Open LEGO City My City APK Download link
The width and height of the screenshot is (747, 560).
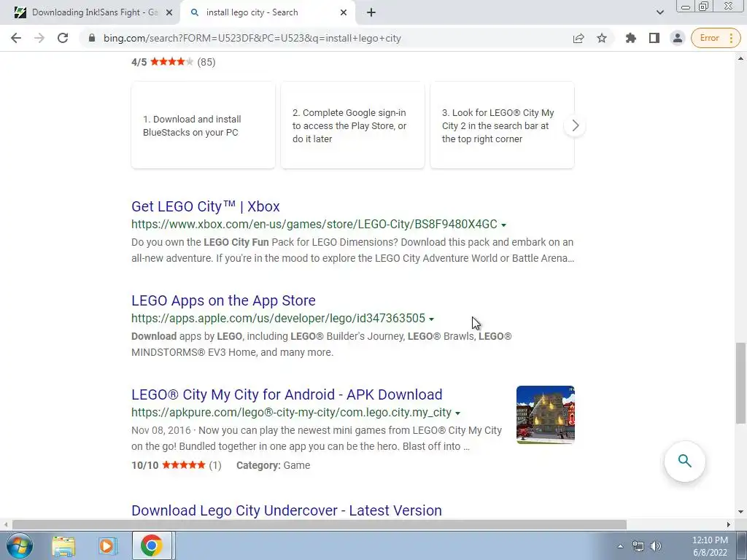(x=287, y=394)
